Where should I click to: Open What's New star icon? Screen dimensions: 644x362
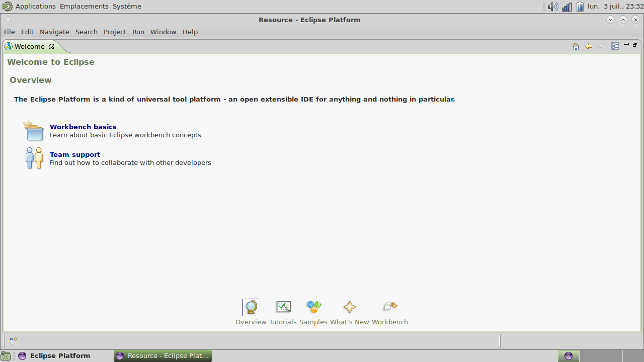349,307
